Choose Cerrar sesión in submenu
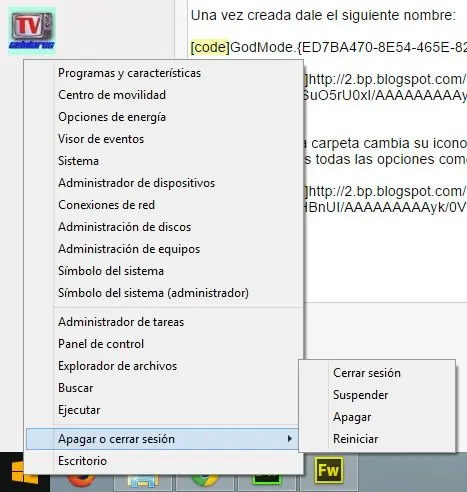The image size is (467, 492). pyautogui.click(x=367, y=373)
